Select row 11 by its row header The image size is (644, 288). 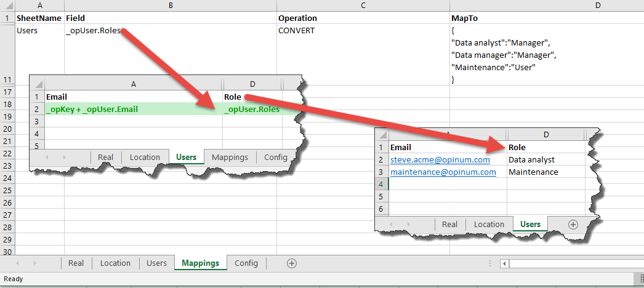7,80
